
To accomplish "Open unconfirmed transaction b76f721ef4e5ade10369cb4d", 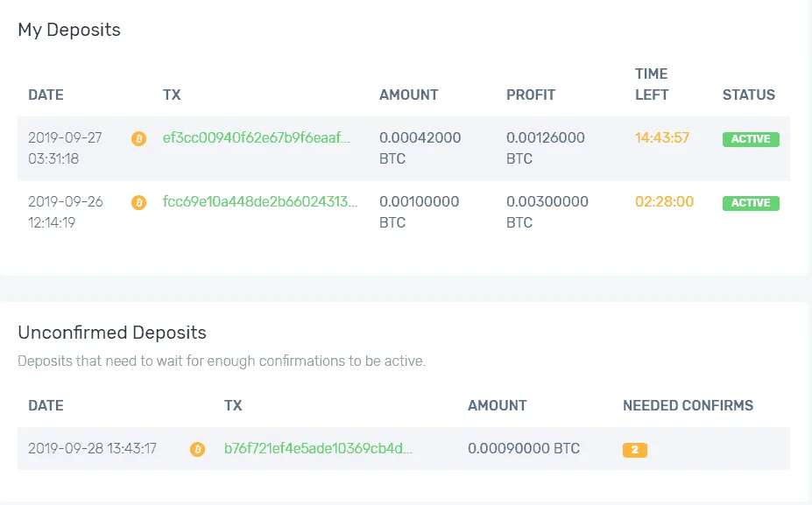I will click(318, 448).
